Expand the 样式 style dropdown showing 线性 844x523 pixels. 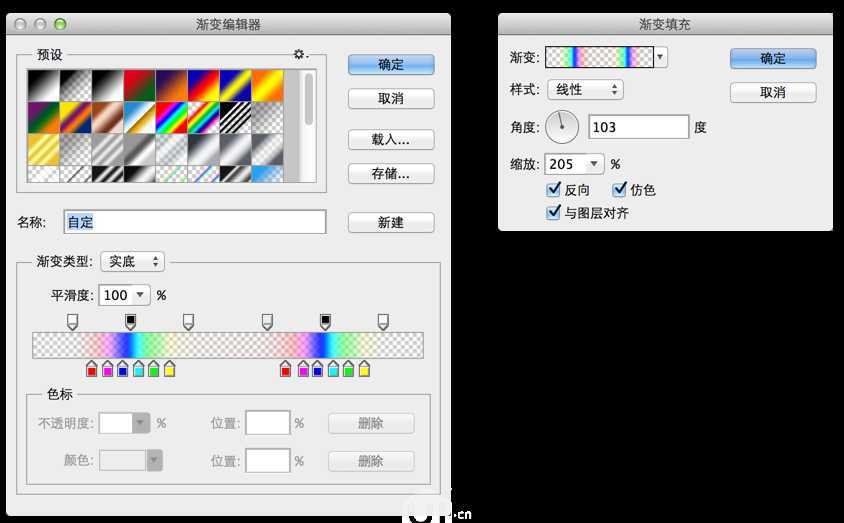(585, 90)
